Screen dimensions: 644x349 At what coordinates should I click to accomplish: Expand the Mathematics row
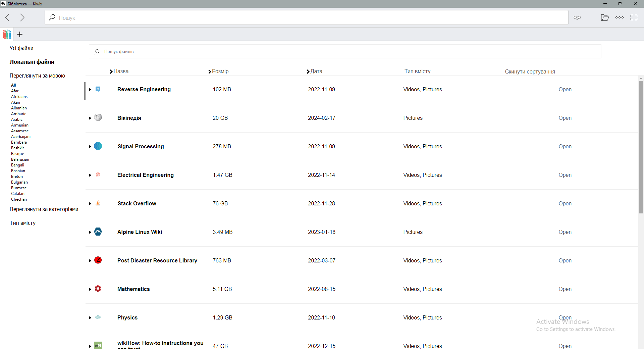coord(90,289)
